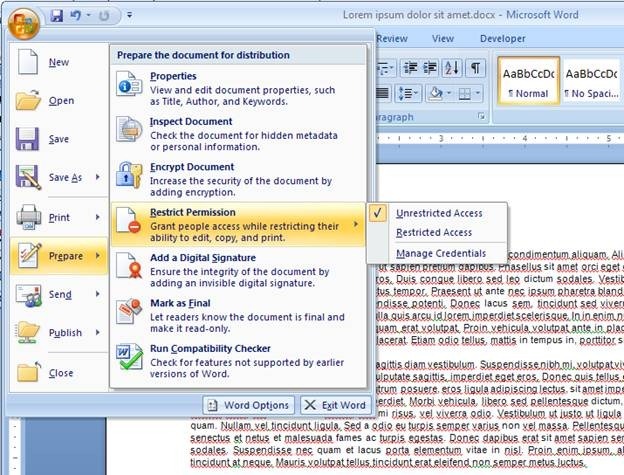This screenshot has width=624, height=475.
Task: Click the Open folder icon
Action: [28, 100]
